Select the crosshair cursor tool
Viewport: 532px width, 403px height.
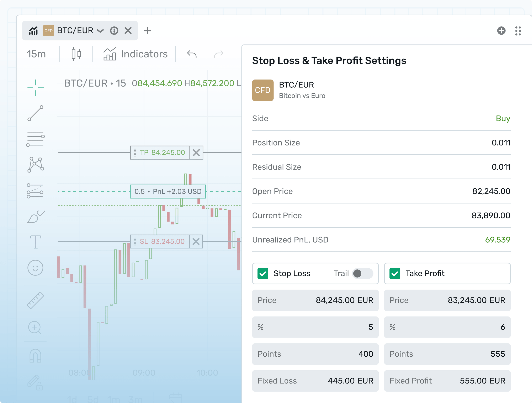coord(36,88)
